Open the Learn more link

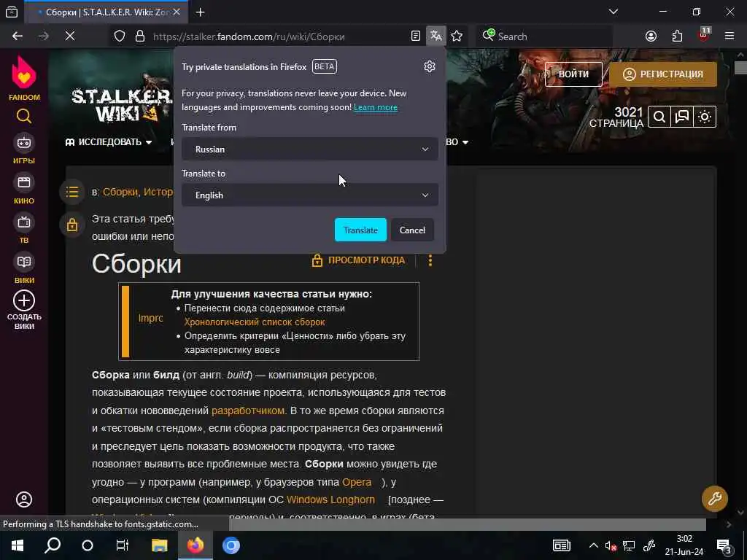coord(376,107)
